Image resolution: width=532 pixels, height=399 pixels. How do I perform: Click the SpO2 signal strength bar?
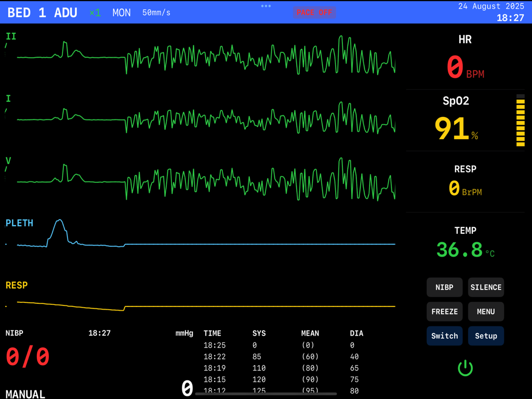pos(520,121)
